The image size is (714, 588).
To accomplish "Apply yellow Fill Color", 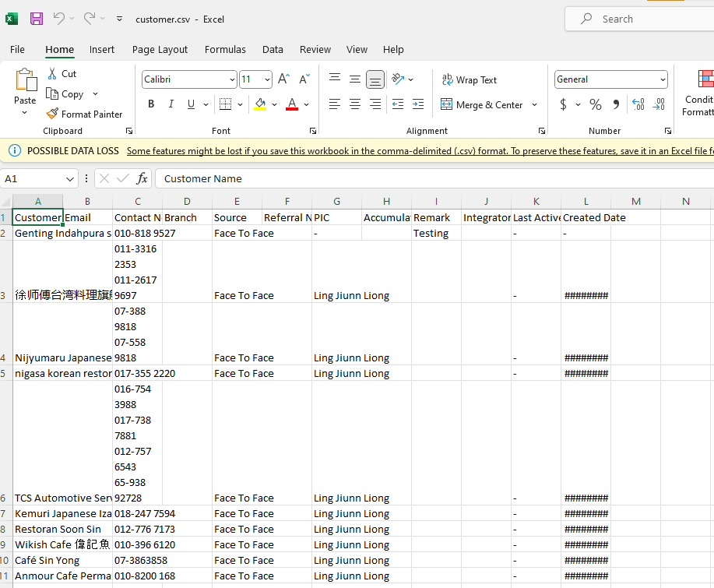I will (261, 104).
